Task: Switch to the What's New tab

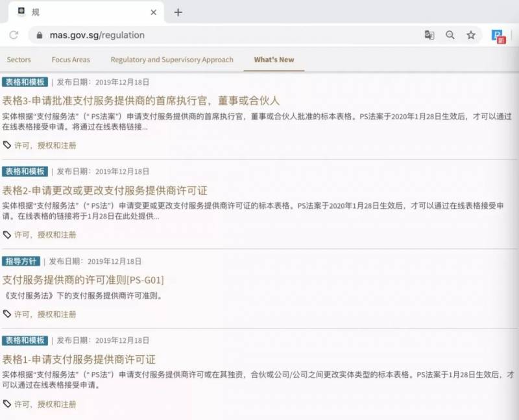Action: pos(273,59)
